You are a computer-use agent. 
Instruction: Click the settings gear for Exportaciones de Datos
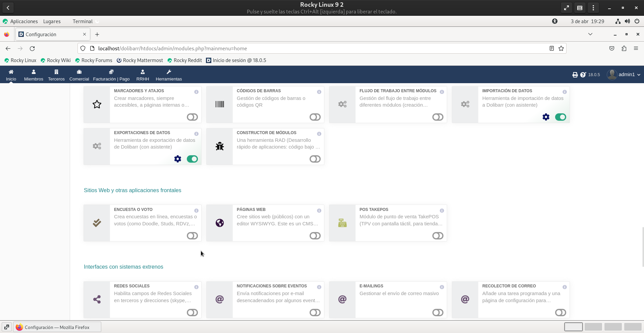coord(177,159)
